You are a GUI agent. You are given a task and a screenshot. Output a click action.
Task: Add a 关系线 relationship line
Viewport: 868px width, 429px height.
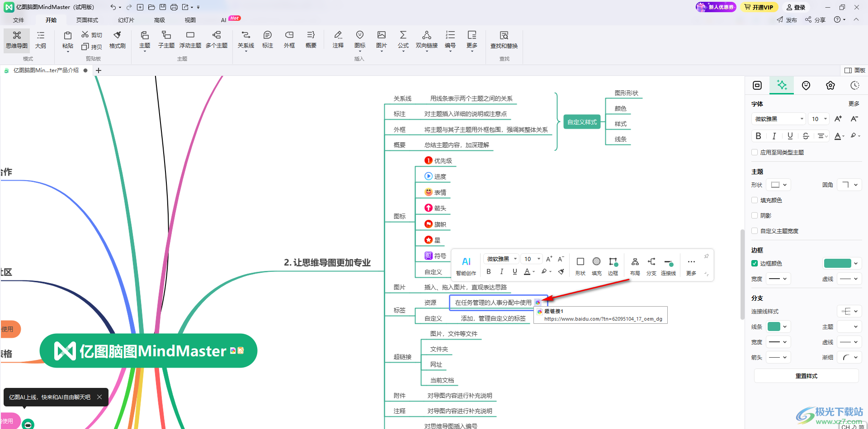246,40
